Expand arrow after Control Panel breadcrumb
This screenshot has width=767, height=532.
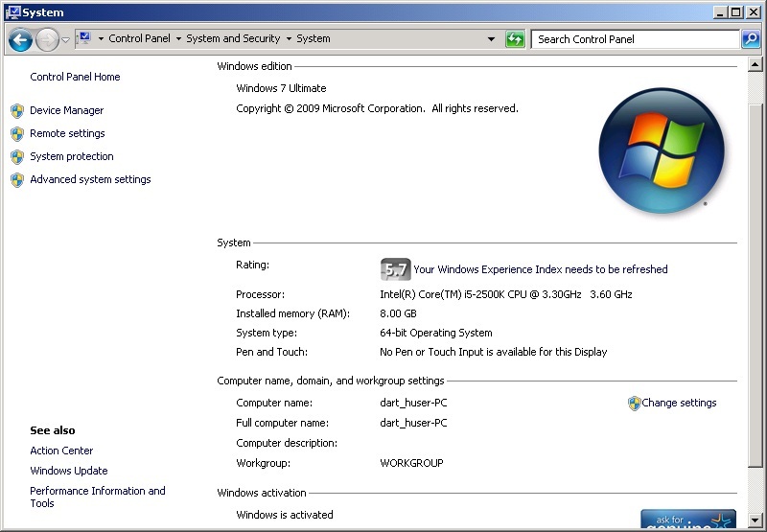click(x=178, y=38)
